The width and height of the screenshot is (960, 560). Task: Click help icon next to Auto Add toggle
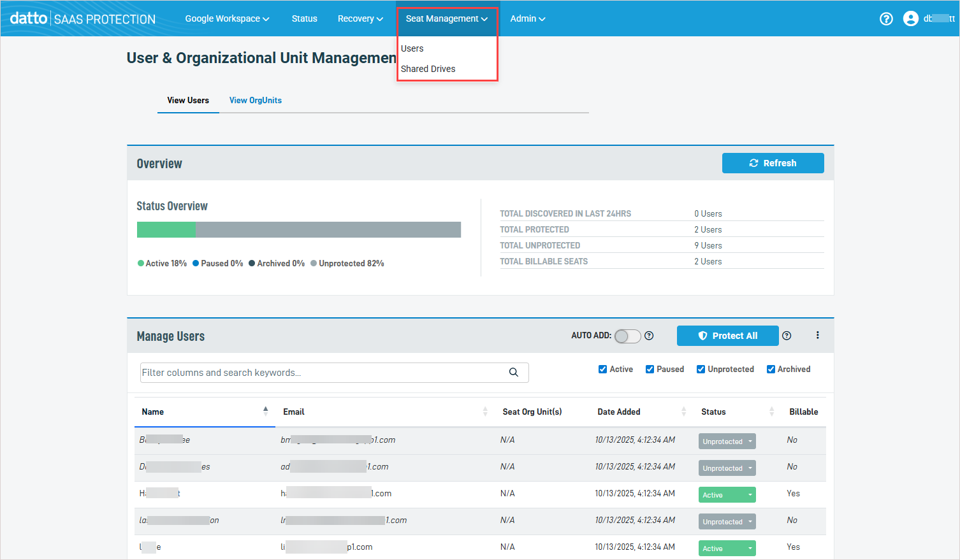click(x=649, y=336)
